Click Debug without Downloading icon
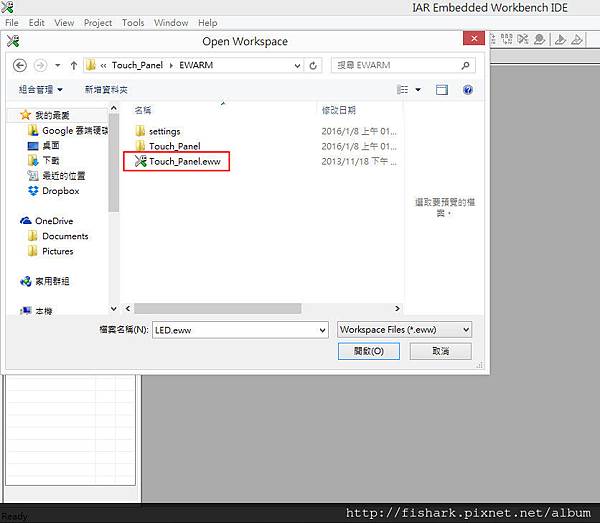 pyautogui.click(x=577, y=39)
